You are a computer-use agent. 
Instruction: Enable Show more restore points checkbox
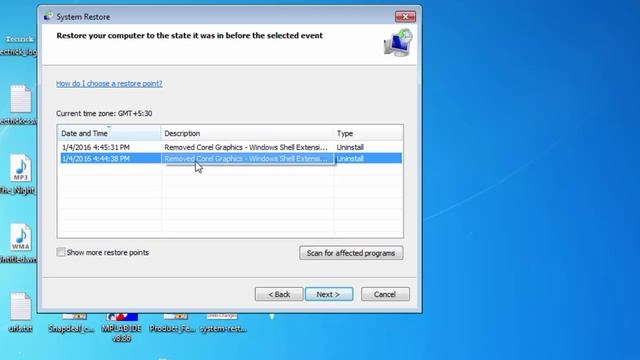pyautogui.click(x=61, y=252)
